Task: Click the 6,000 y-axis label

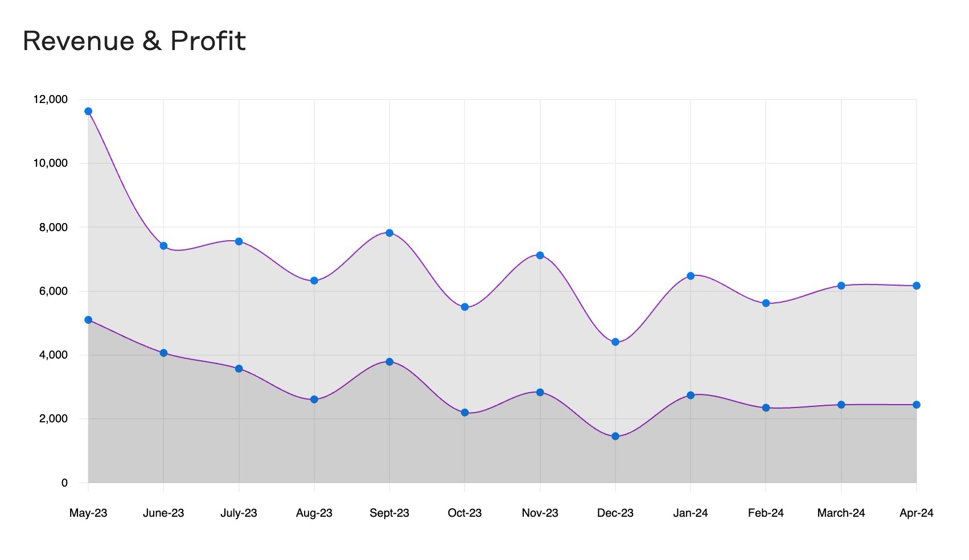Action: click(51, 291)
